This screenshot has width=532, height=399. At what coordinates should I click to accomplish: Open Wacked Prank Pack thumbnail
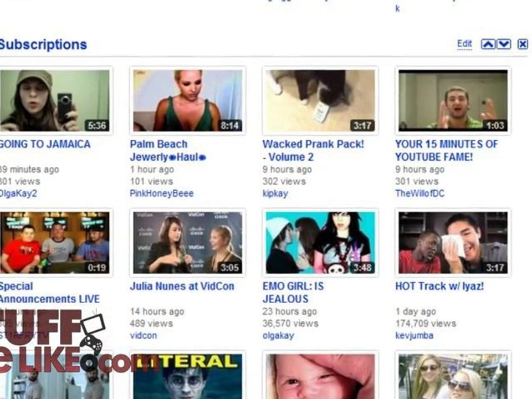click(x=320, y=101)
